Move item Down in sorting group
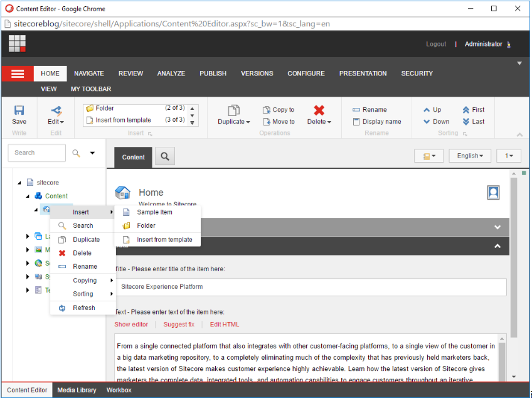This screenshot has height=398, width=532. (x=436, y=122)
